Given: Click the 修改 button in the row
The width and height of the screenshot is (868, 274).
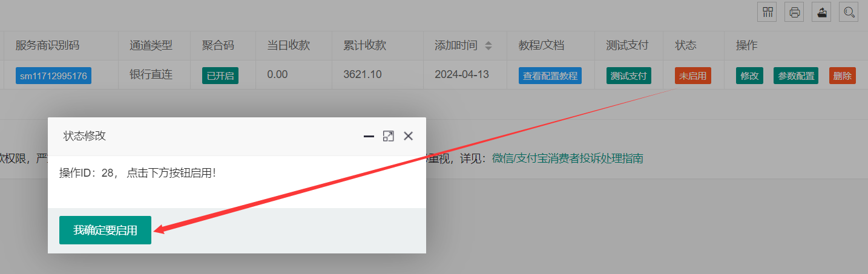Looking at the screenshot, I should pos(749,76).
